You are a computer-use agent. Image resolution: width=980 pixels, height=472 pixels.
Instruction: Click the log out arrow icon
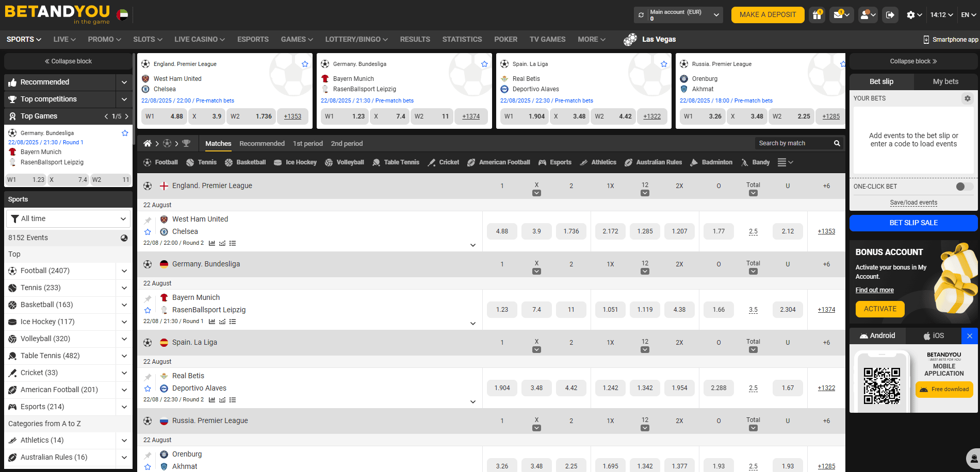pos(890,15)
